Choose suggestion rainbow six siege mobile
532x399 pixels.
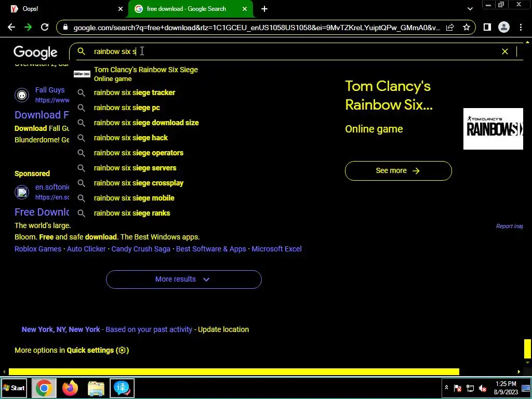click(x=134, y=198)
